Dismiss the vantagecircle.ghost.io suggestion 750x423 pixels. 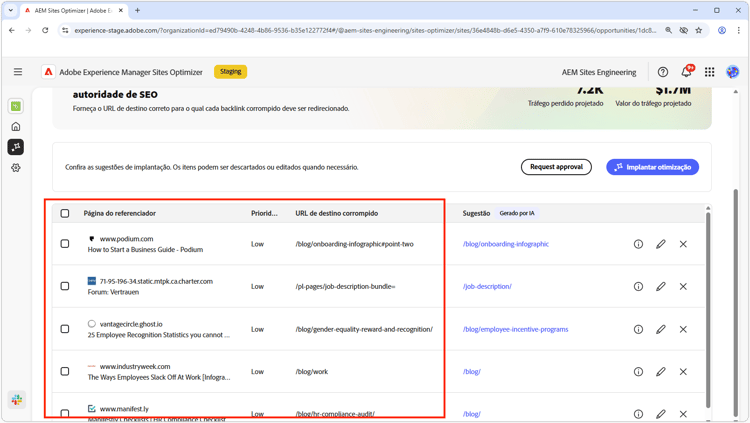click(x=683, y=329)
